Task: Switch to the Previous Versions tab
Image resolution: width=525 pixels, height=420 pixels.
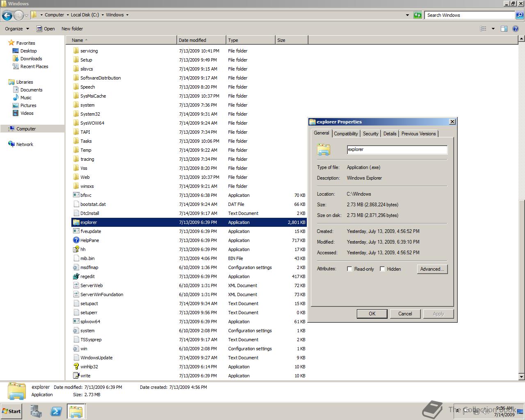Action: click(x=418, y=134)
